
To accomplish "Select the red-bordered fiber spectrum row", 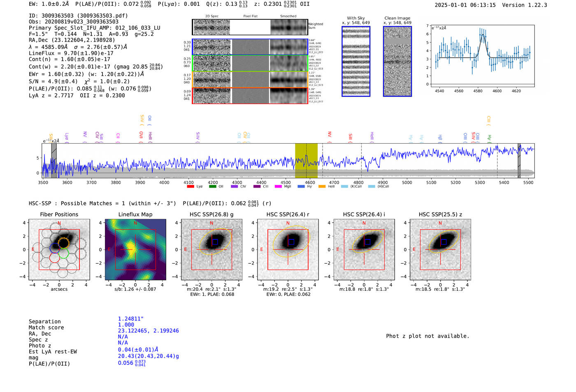I will point(250,95).
